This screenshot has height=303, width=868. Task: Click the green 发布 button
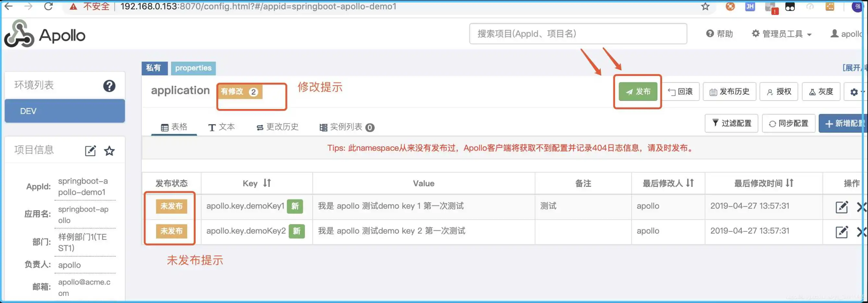(637, 92)
